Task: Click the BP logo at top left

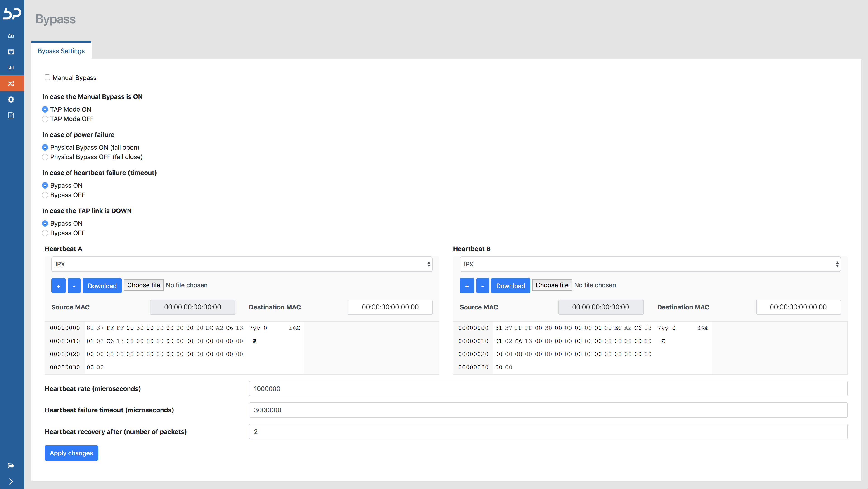Action: pyautogui.click(x=12, y=14)
